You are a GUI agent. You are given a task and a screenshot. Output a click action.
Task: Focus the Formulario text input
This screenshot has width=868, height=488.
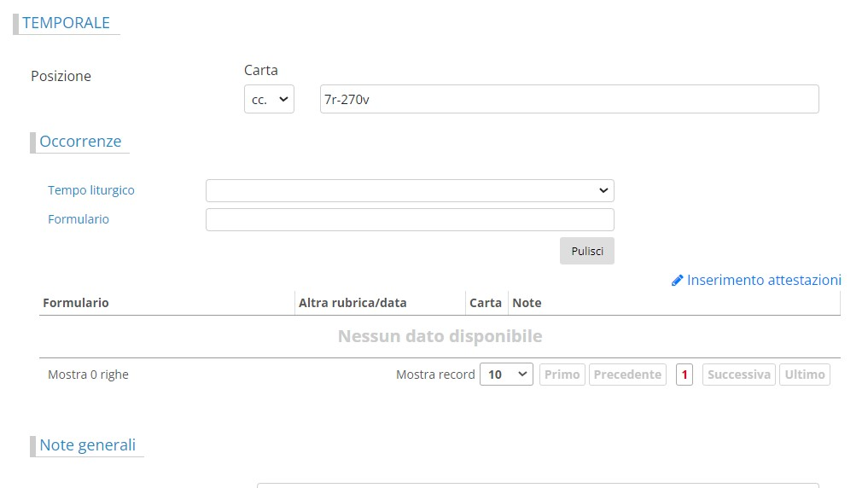pyautogui.click(x=410, y=219)
